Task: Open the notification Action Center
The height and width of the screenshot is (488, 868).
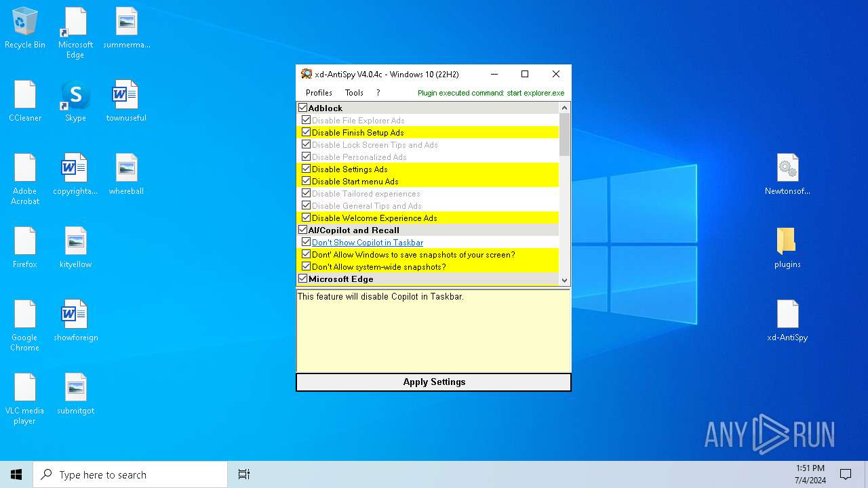Action: click(846, 474)
